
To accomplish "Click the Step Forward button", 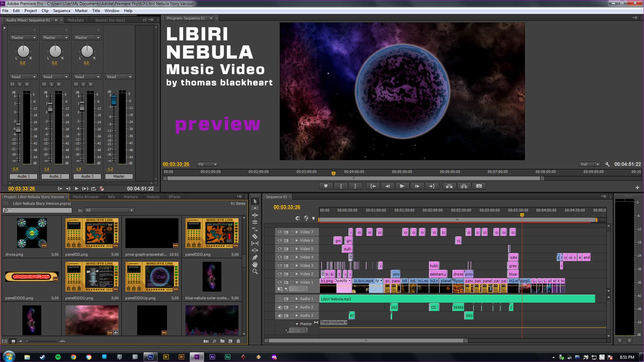I will point(417,186).
